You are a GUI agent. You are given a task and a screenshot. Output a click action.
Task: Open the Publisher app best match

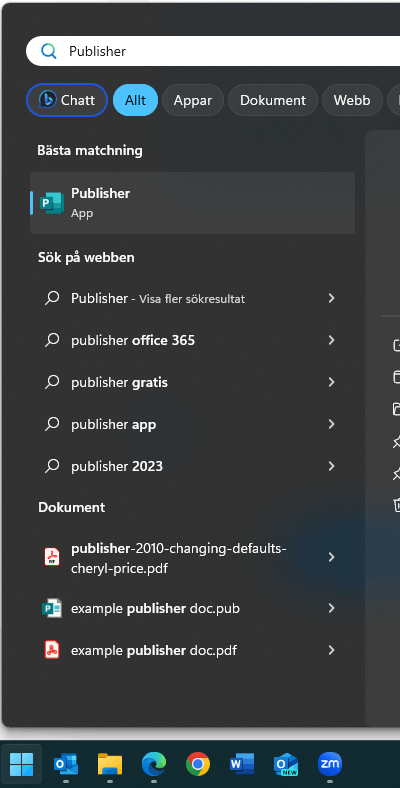[192, 203]
